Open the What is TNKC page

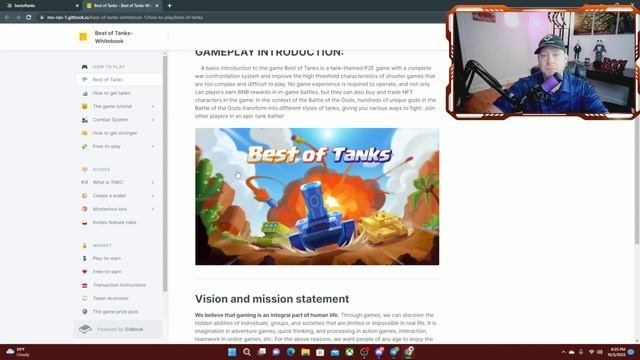pyautogui.click(x=108, y=182)
